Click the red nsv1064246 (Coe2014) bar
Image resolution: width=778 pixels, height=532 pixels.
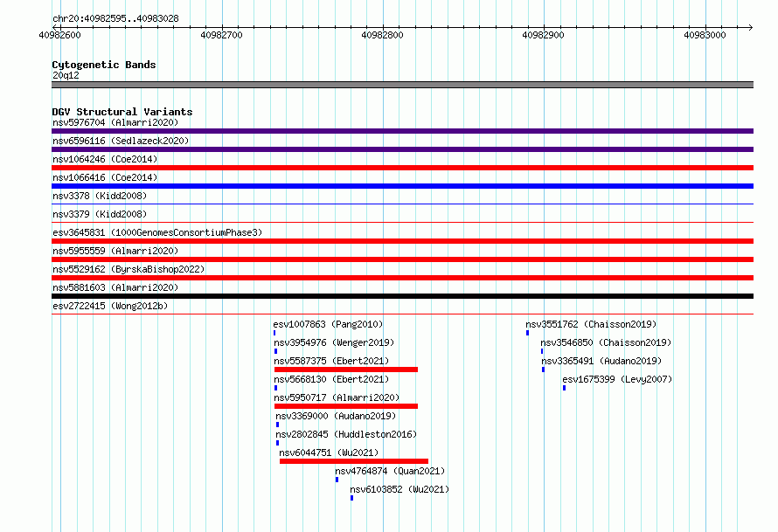[x=402, y=168]
